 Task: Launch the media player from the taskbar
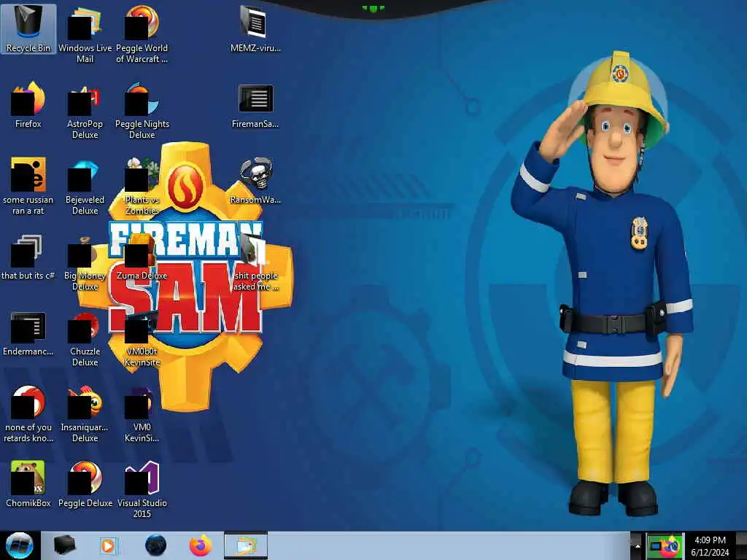click(109, 545)
